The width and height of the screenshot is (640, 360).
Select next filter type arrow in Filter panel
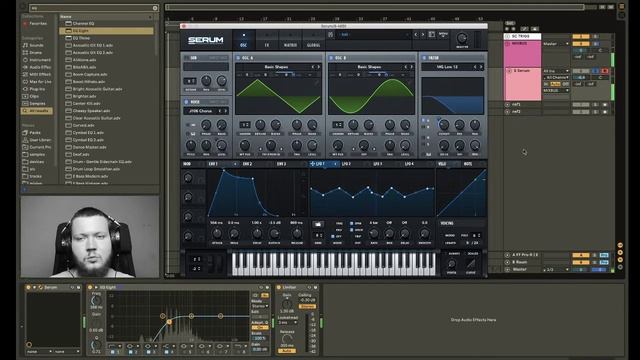481,67
